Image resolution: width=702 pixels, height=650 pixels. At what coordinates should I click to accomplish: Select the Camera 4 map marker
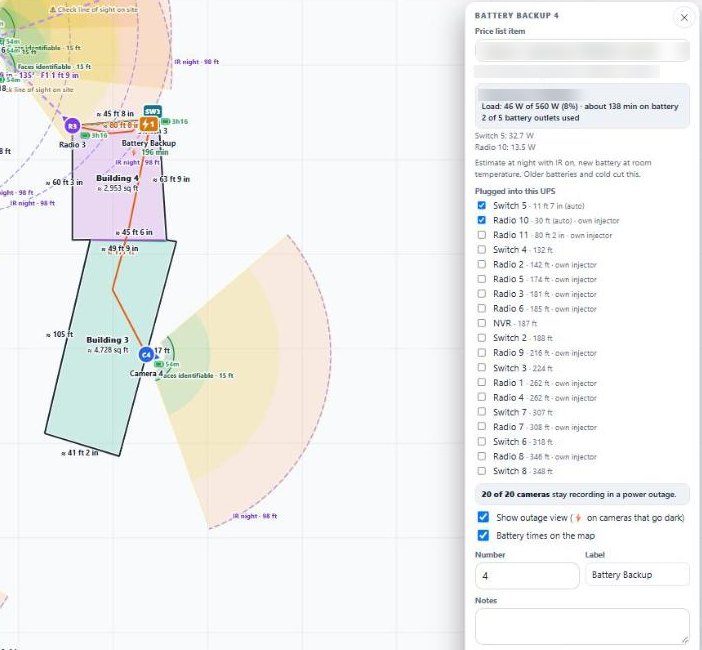coord(146,355)
